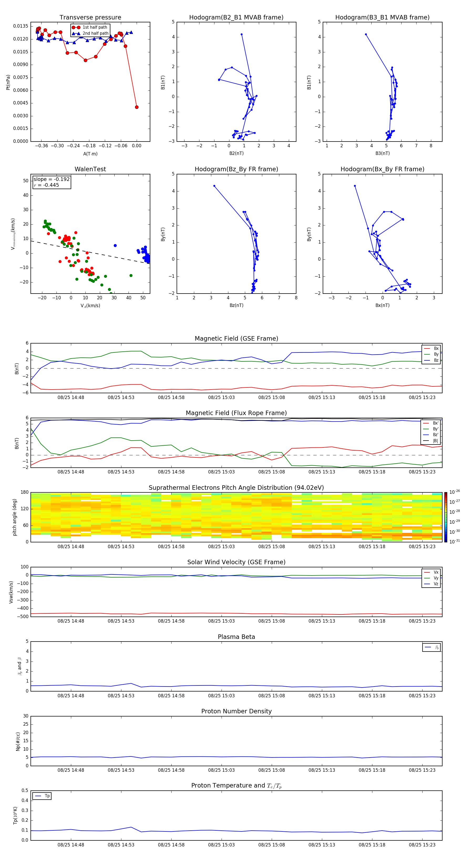Click the 'Solar Wind Velocity (GSE Frame)' title
Image resolution: width=473 pixels, height=868 pixels.
[x=236, y=562]
